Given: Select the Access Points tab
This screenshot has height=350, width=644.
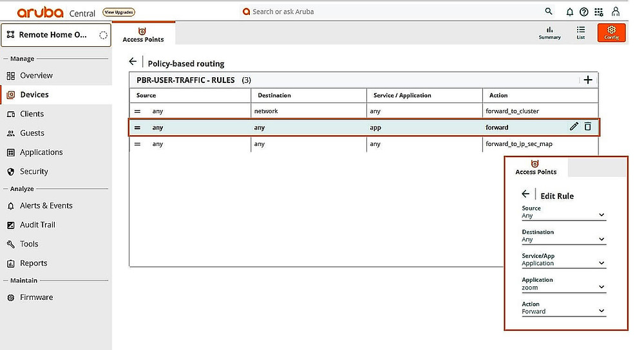Looking at the screenshot, I should tap(144, 35).
